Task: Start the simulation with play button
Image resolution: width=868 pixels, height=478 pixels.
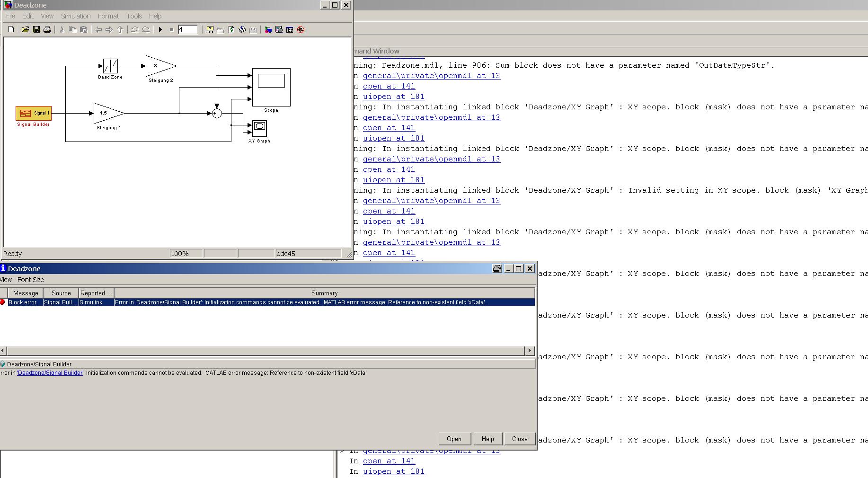Action: point(160,30)
